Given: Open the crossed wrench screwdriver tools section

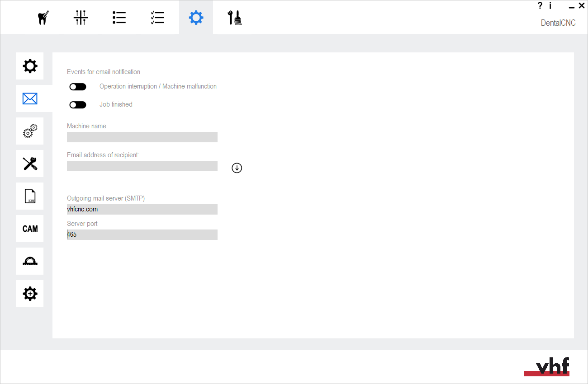Looking at the screenshot, I should coord(30,164).
